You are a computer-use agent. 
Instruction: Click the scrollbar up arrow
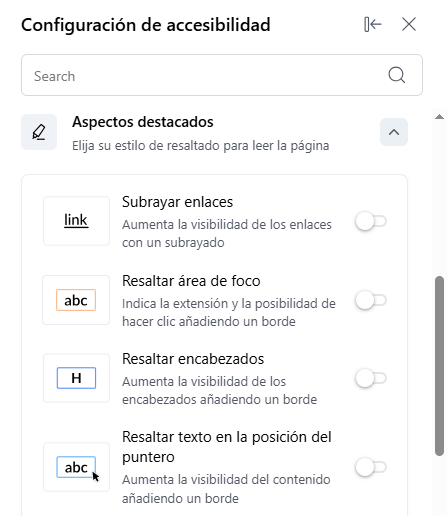(439, 117)
